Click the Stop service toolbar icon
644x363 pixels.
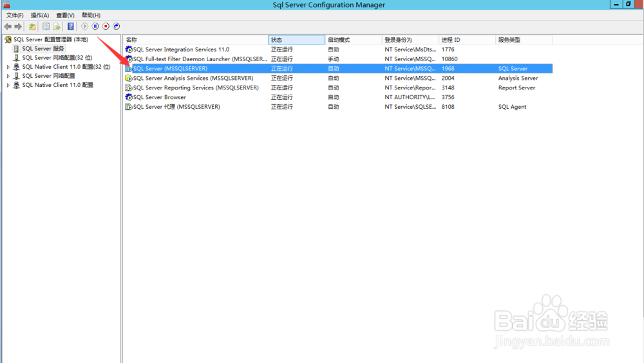click(106, 26)
